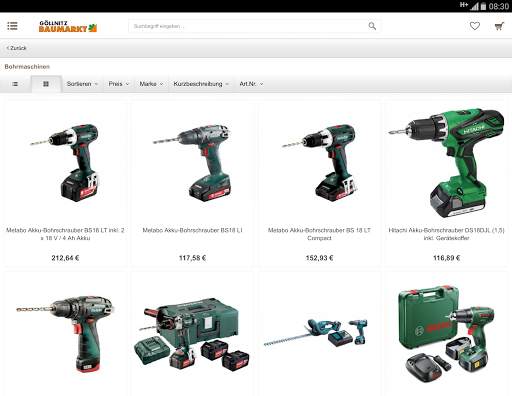Screen dimensions: 512x396
Task: Expand the Kurzbeschreibung filter dropdown
Action: tap(201, 84)
